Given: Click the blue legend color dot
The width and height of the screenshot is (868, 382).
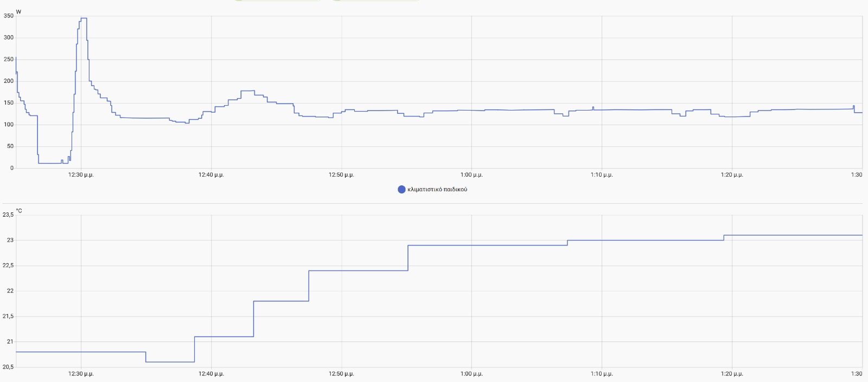Looking at the screenshot, I should (401, 190).
